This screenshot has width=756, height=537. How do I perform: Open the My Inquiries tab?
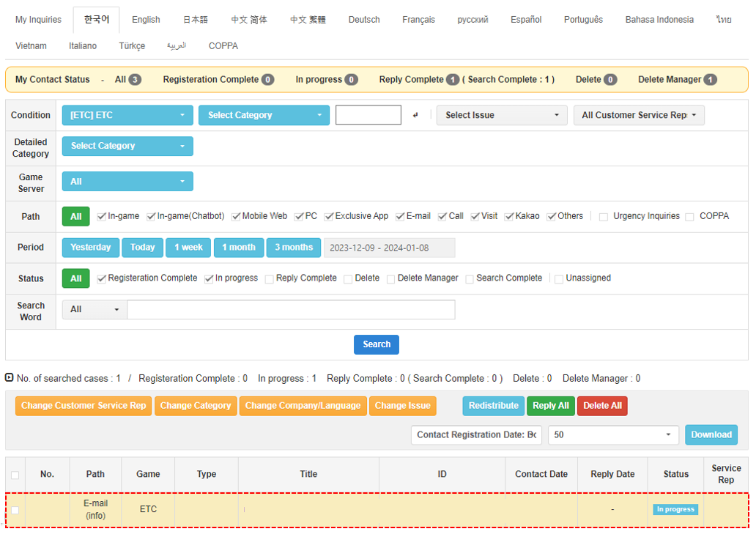(39, 20)
